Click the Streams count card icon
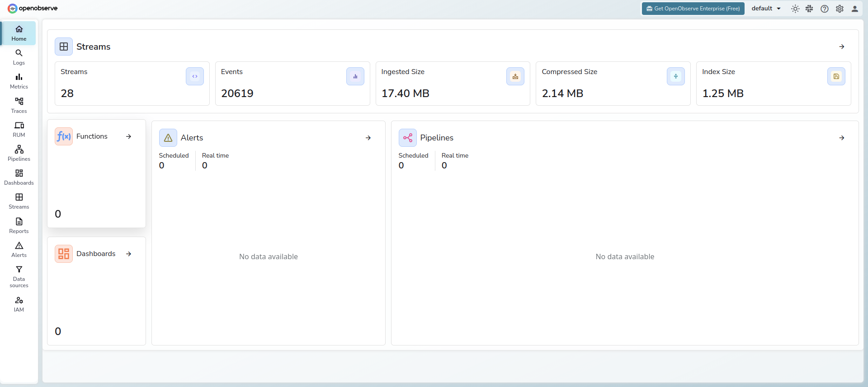 [195, 76]
